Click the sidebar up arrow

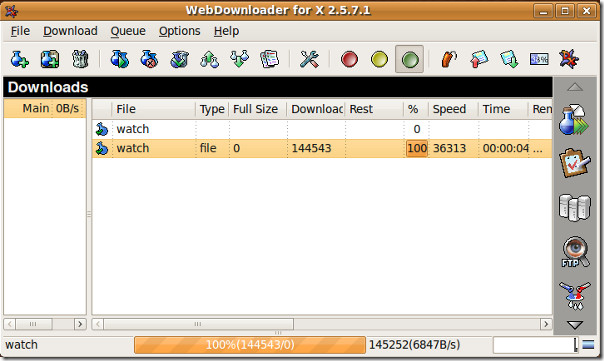click(x=575, y=87)
